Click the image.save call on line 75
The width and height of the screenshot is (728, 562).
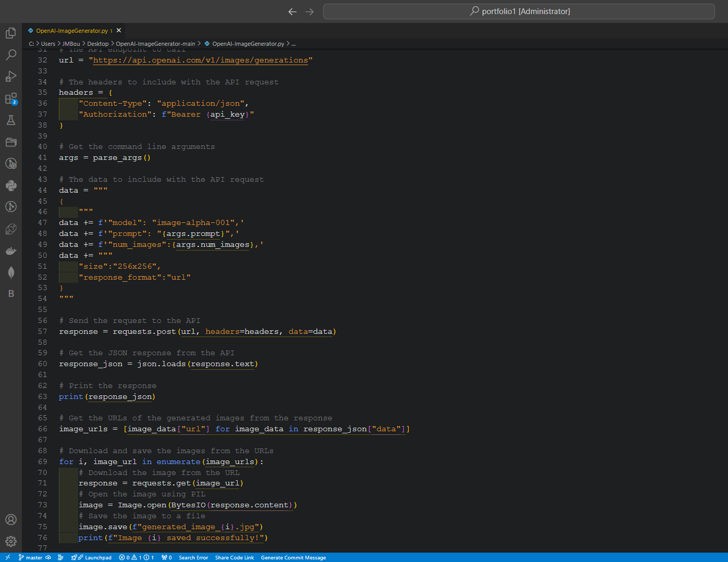pos(103,527)
